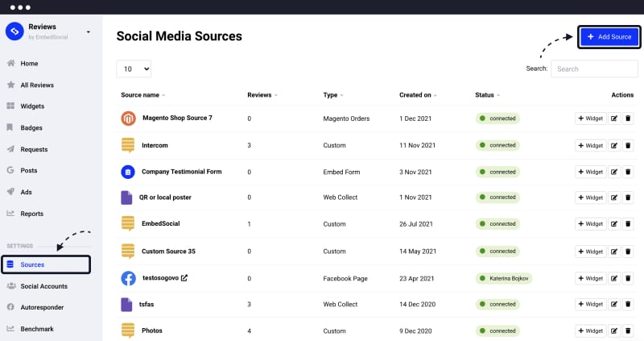Click the edit icon for Intercom source
The height and width of the screenshot is (341, 644).
tap(614, 146)
